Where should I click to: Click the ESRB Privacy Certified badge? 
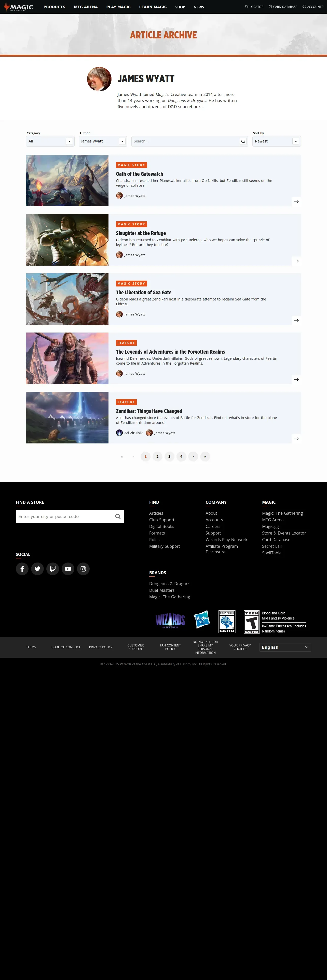227,622
